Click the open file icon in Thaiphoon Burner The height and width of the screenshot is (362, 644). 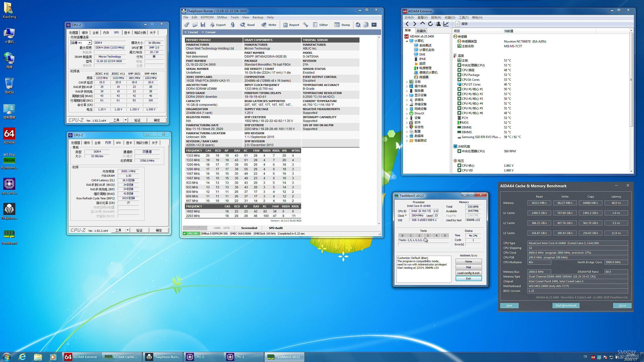click(x=195, y=25)
